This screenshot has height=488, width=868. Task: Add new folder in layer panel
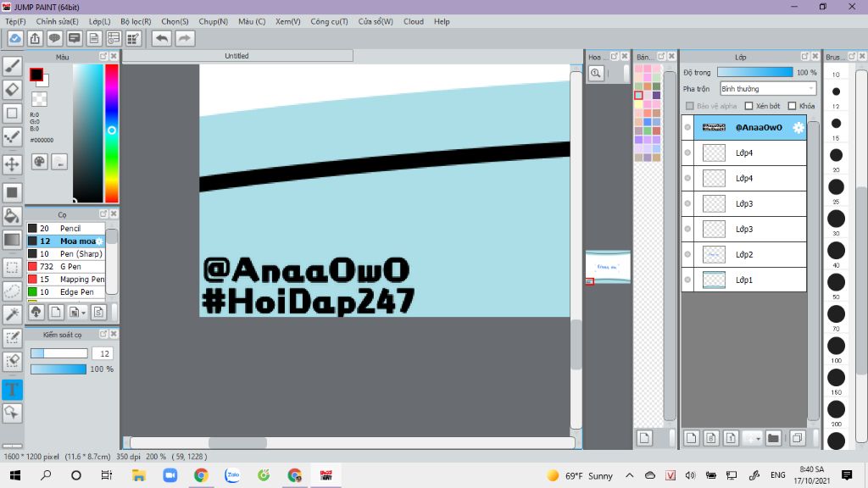click(x=773, y=438)
